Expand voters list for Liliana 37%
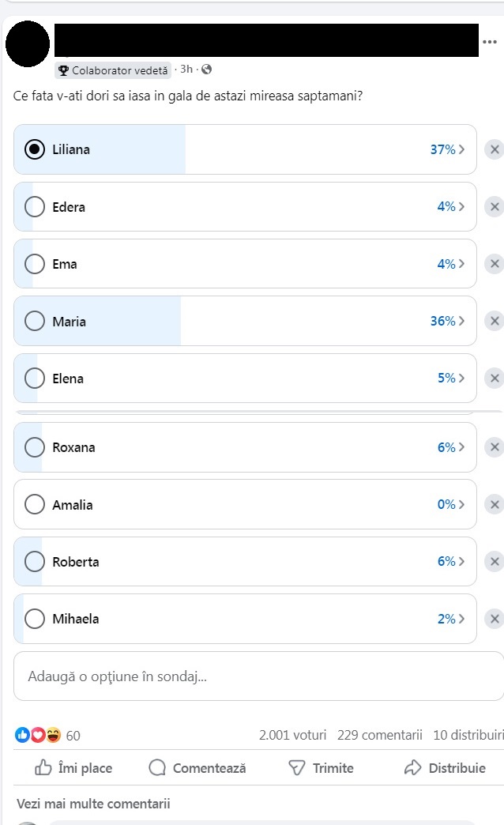This screenshot has height=825, width=504. (461, 149)
